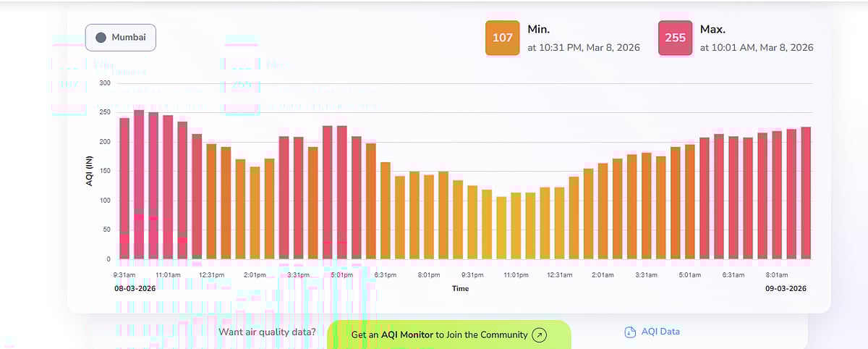Select the bar above the 5:01pm label

click(x=342, y=193)
